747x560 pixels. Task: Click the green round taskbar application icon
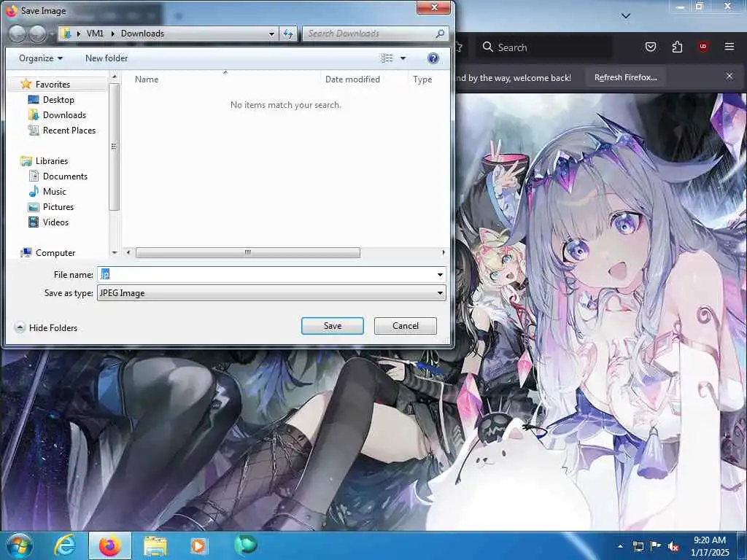click(x=245, y=545)
